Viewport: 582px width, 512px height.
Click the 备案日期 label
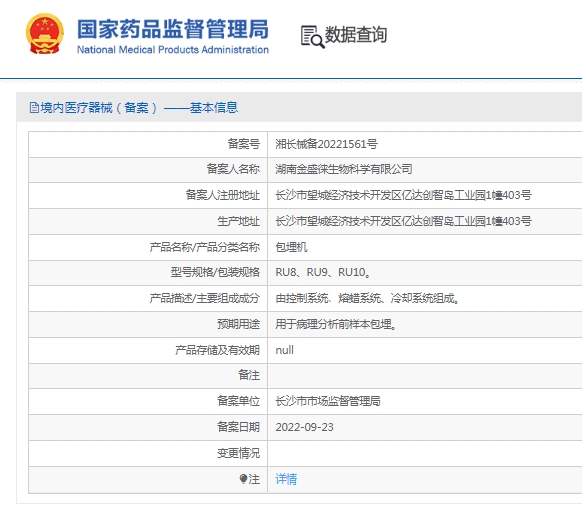click(x=238, y=427)
